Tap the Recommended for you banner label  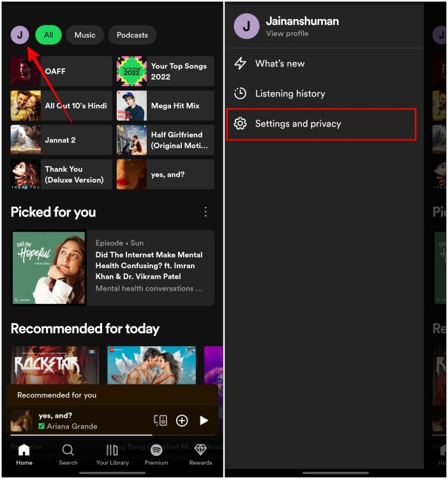pos(57,395)
